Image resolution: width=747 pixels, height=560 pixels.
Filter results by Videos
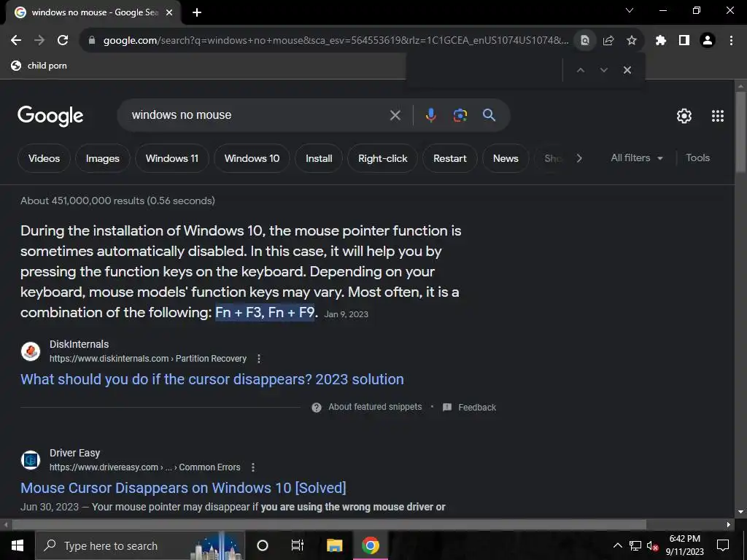coord(44,158)
